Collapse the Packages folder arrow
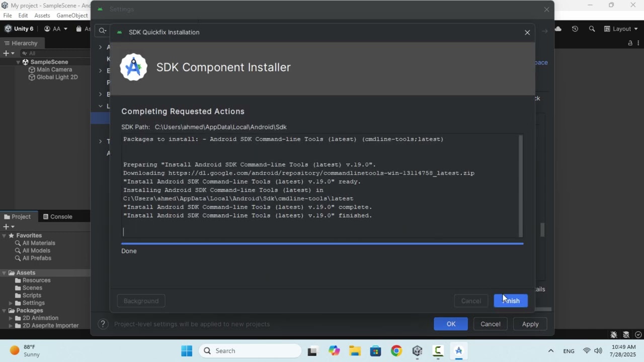Image resolution: width=644 pixels, height=362 pixels. [4, 311]
